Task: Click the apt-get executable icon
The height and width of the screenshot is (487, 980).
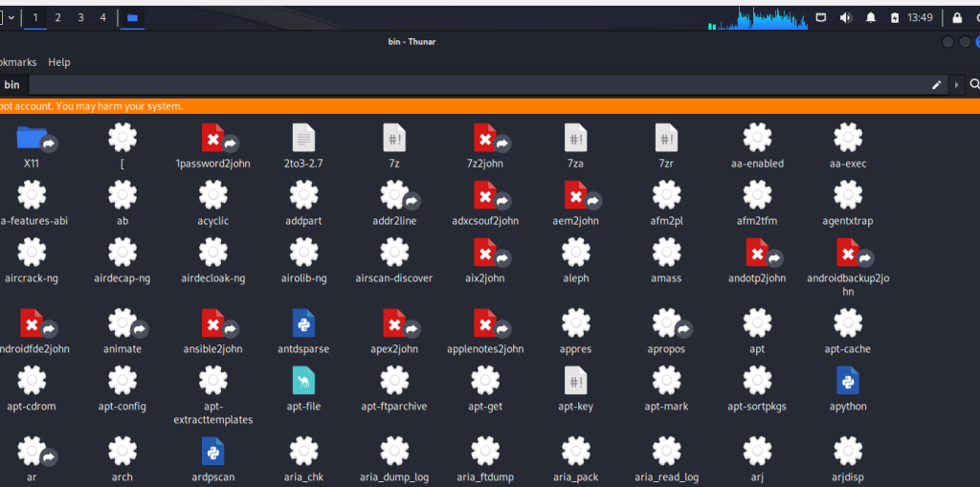Action: tap(485, 381)
